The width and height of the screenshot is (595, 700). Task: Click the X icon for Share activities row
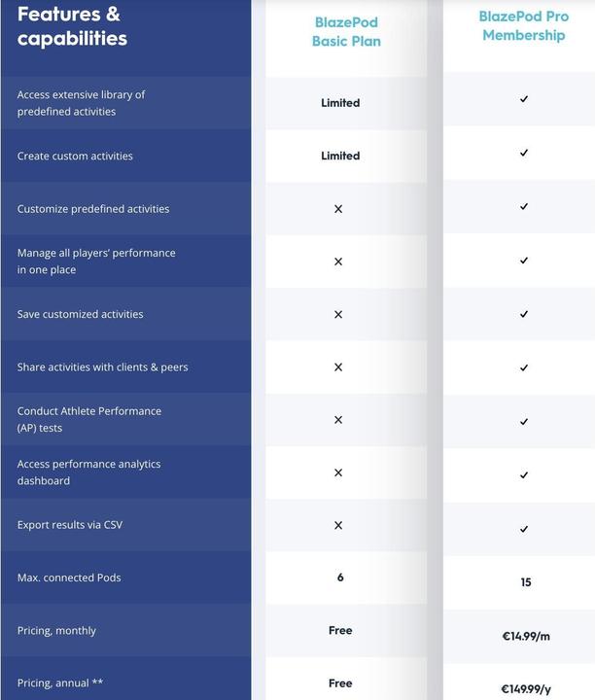(338, 367)
